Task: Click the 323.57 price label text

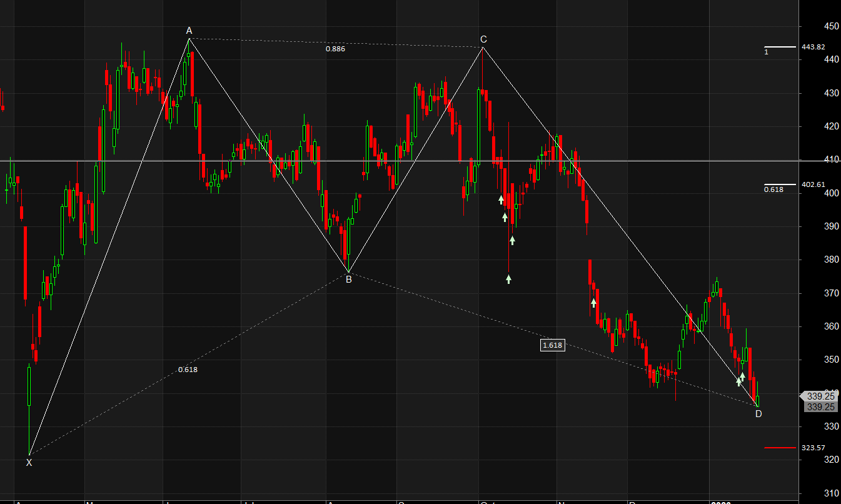Action: 813,448
